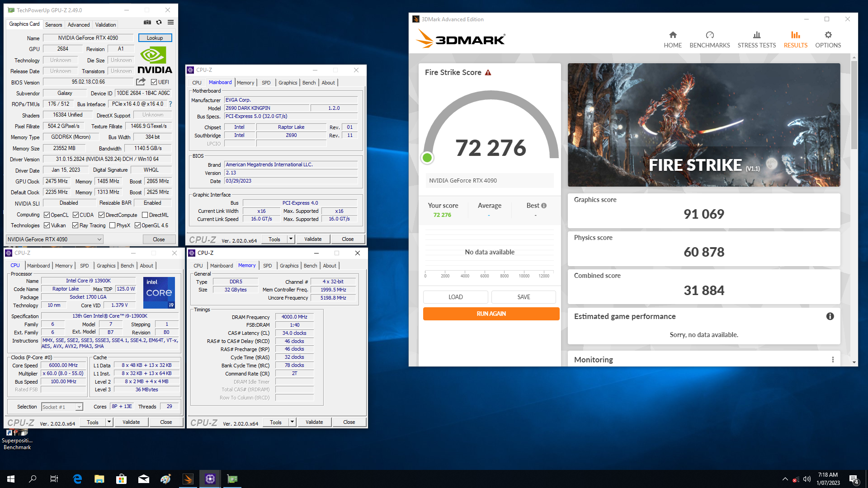The image size is (868, 488).
Task: Show hidden system tray icons
Action: click(785, 479)
